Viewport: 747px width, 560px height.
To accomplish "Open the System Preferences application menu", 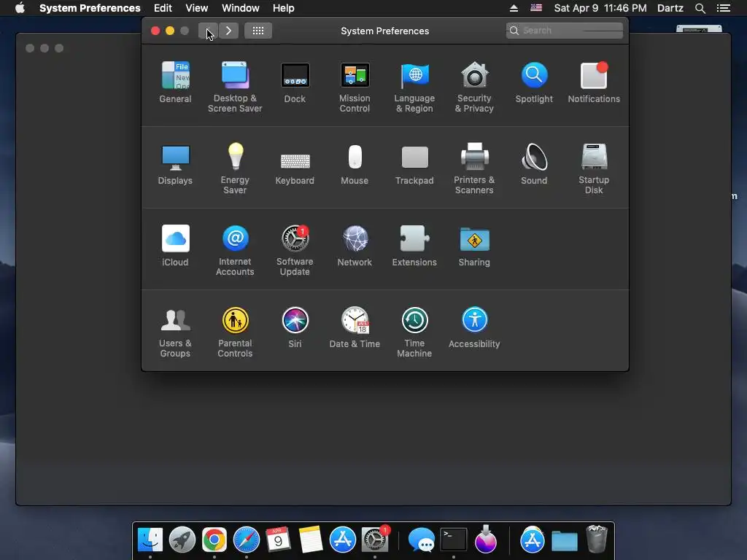I will [x=90, y=8].
